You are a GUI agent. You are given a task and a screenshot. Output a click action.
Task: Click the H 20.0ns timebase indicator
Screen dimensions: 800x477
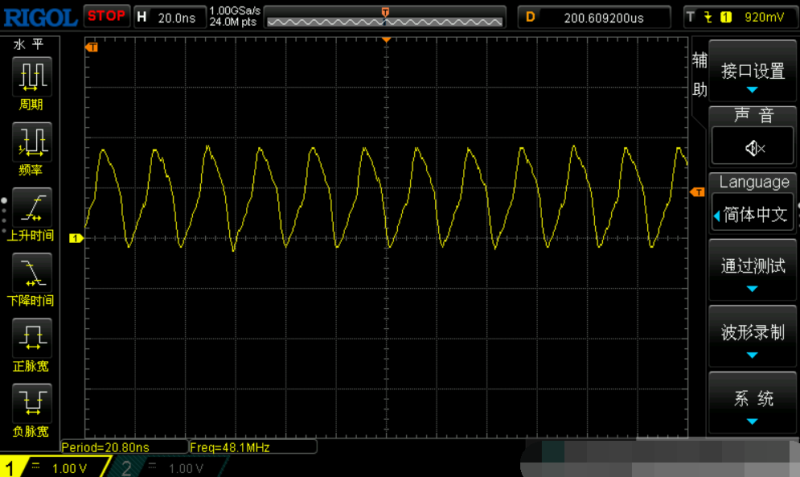168,17
